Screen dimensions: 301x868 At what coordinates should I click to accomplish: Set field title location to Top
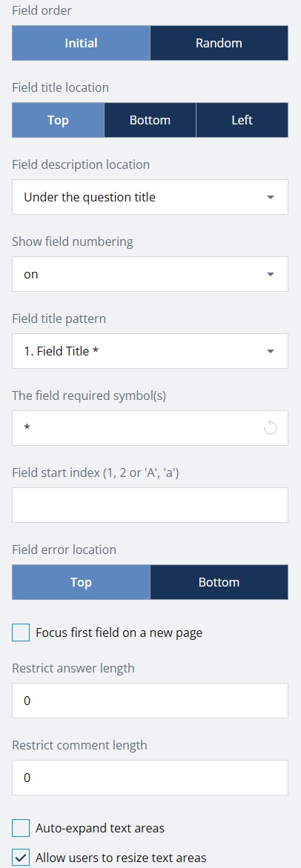[59, 119]
